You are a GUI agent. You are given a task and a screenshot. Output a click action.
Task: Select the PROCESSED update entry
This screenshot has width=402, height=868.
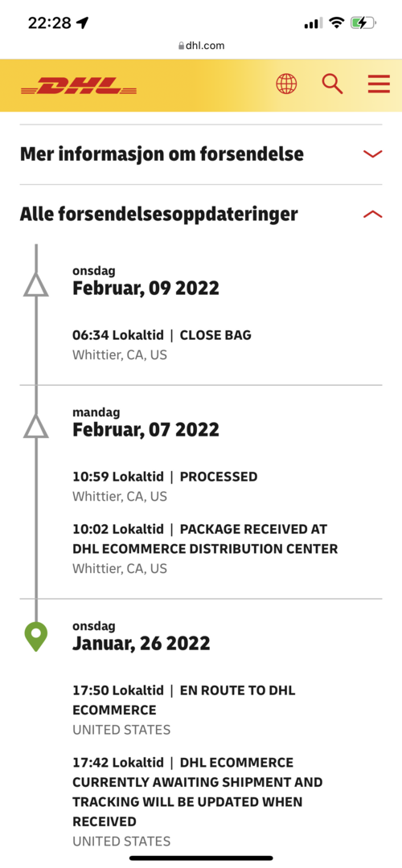click(165, 486)
